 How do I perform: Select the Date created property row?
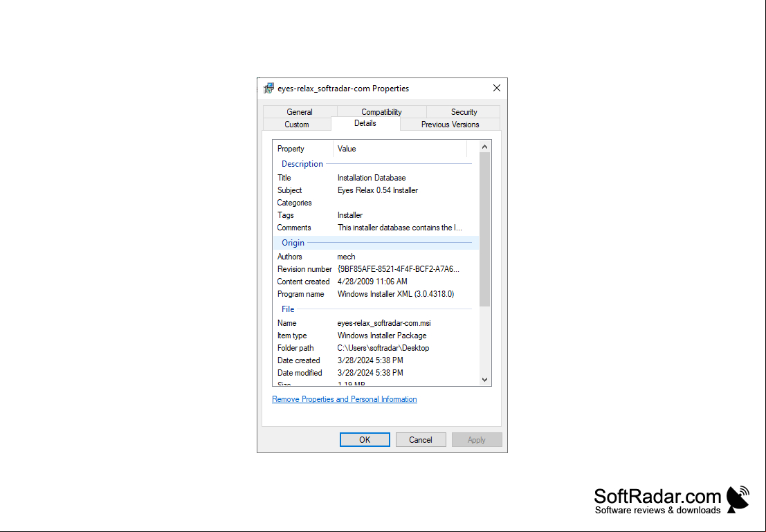click(376, 360)
